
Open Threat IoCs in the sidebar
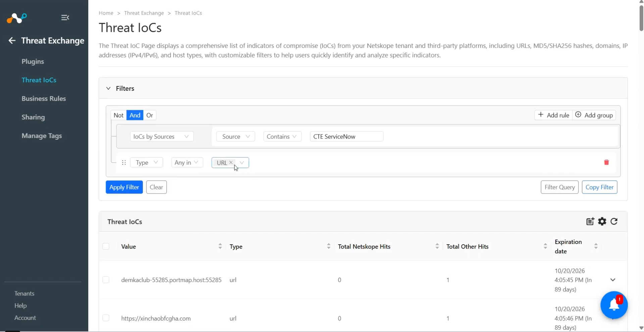click(39, 80)
